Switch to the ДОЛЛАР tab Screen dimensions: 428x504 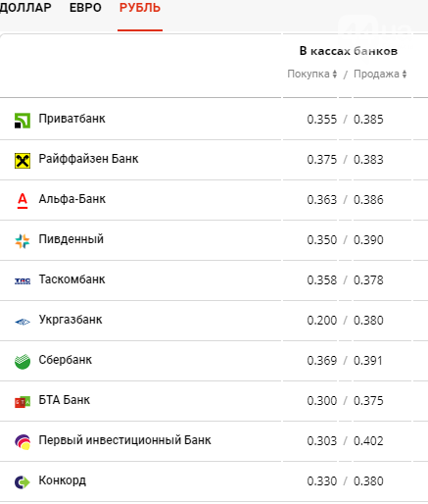tap(25, 7)
